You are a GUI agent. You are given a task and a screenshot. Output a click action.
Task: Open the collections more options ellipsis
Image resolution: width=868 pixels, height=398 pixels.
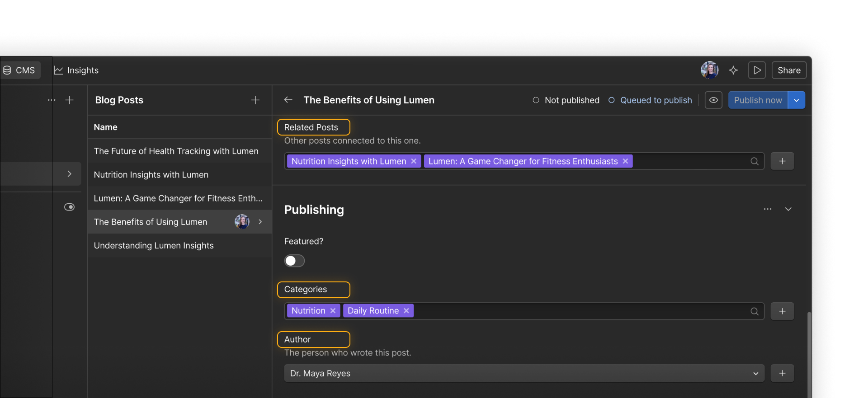coord(52,100)
